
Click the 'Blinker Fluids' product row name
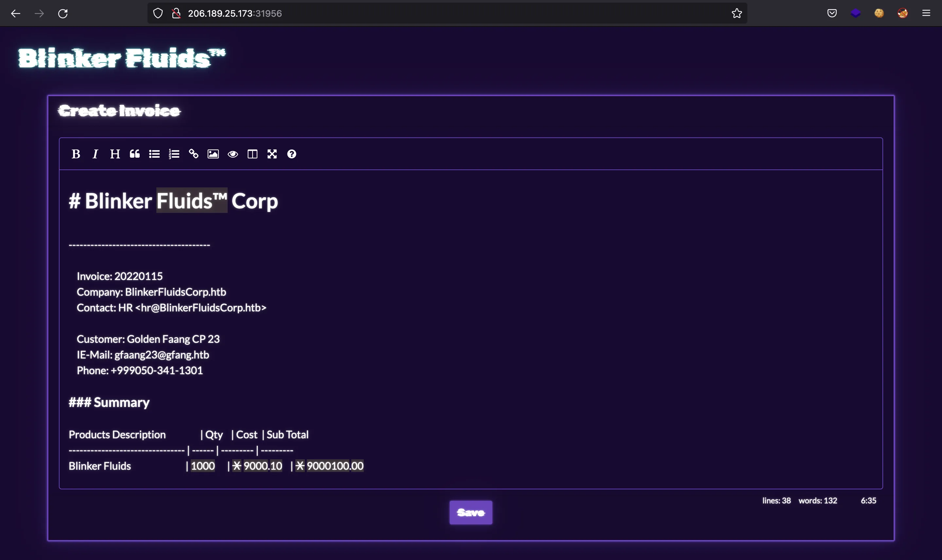(x=99, y=466)
